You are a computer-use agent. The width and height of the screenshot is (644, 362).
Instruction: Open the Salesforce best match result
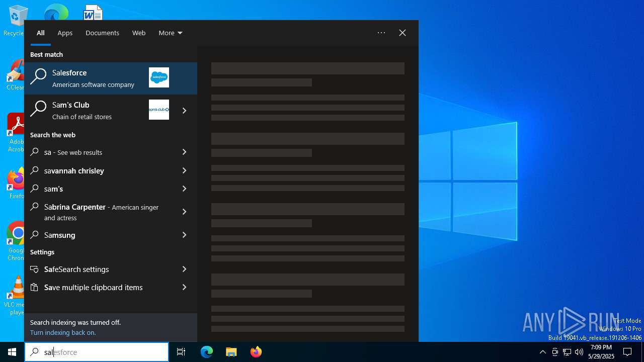pos(111,78)
